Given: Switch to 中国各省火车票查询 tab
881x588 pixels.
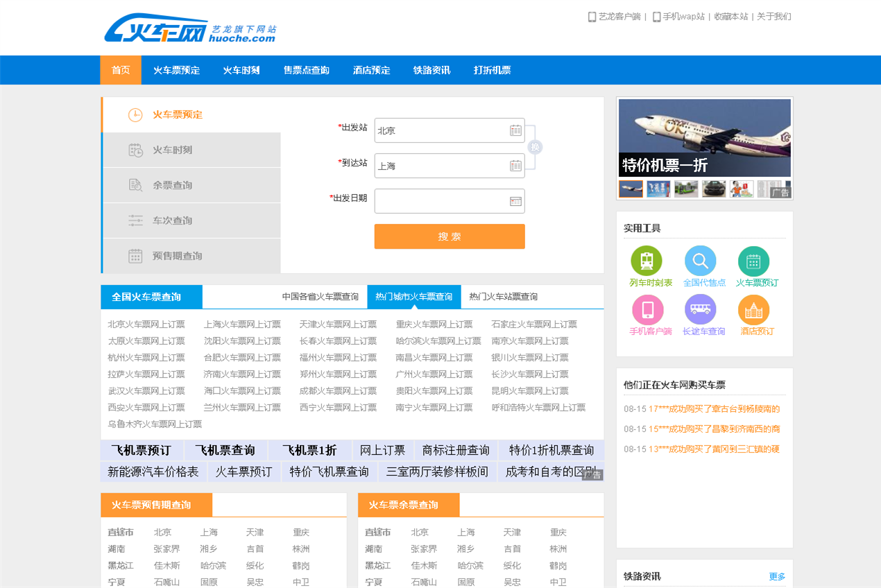Looking at the screenshot, I should [320, 297].
